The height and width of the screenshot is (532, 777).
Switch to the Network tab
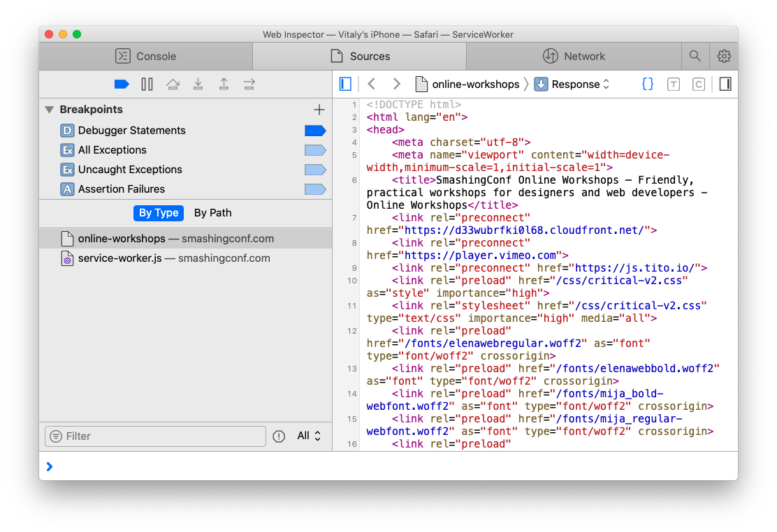(574, 56)
